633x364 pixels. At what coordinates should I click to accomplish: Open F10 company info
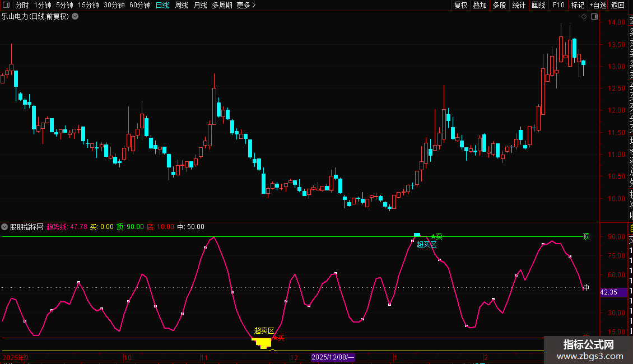558,5
